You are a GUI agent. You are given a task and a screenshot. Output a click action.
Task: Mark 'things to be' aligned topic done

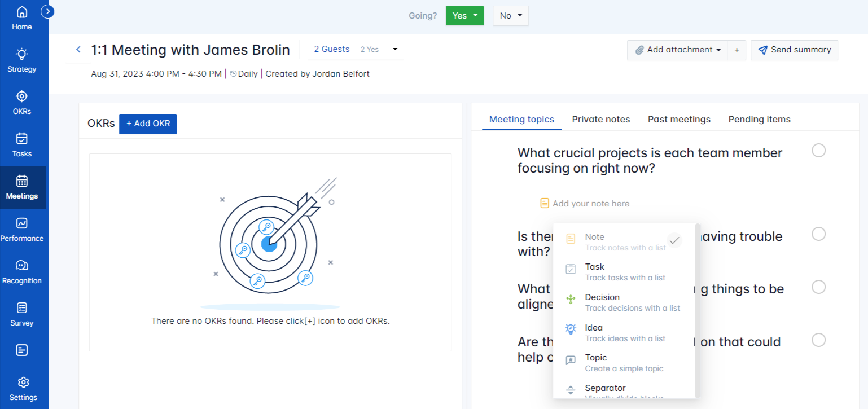click(818, 287)
